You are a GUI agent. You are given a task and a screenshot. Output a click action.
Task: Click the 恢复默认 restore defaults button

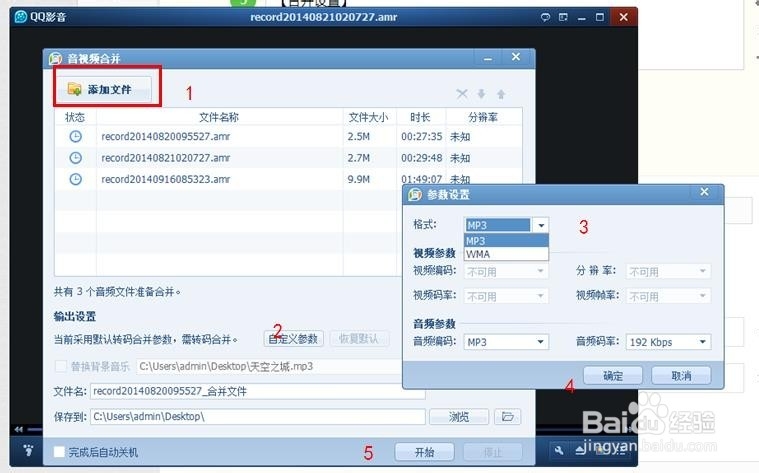(x=359, y=338)
